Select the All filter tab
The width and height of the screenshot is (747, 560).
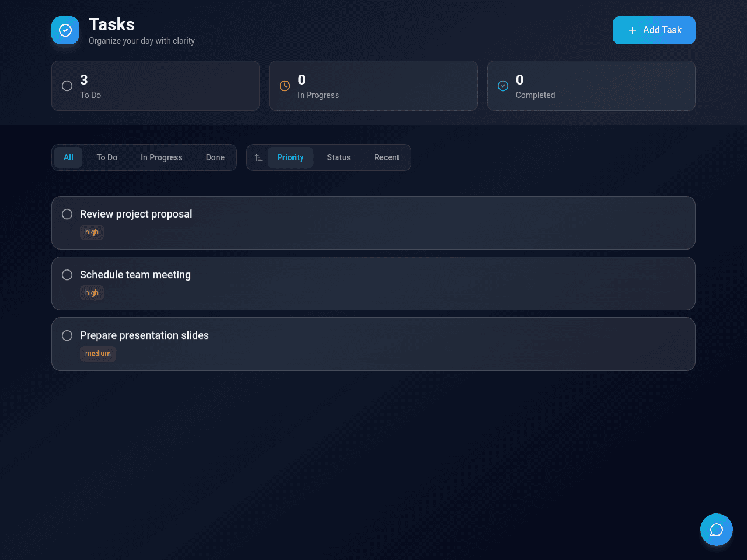click(68, 157)
